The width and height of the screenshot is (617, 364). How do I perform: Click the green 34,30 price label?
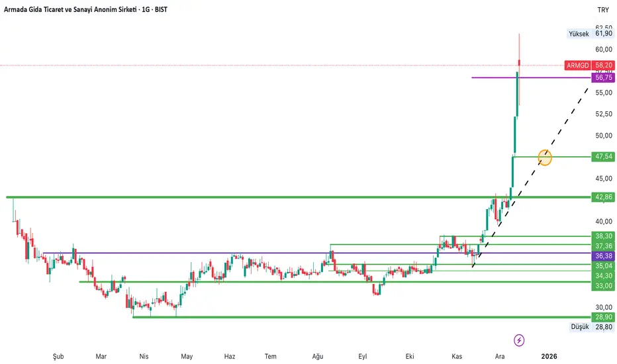click(603, 276)
